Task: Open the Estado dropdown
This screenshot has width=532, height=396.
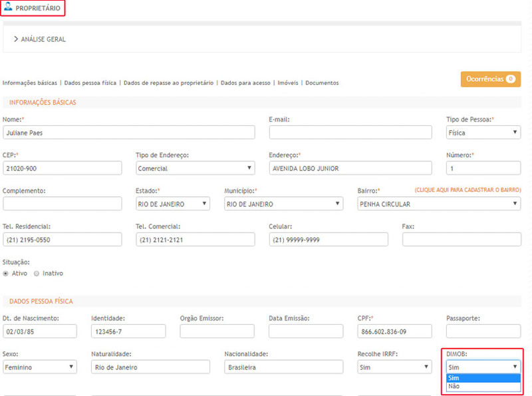Action: click(173, 204)
